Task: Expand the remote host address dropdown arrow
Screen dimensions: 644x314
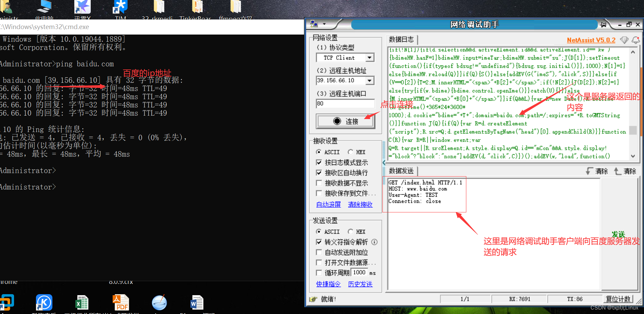Action: pos(369,81)
